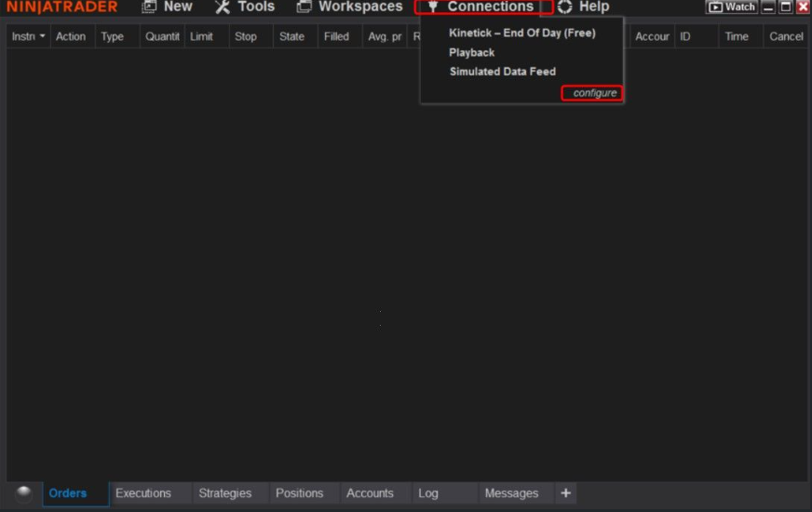The height and width of the screenshot is (512, 812).
Task: Click the connection status orb icon
Action: [23, 492]
